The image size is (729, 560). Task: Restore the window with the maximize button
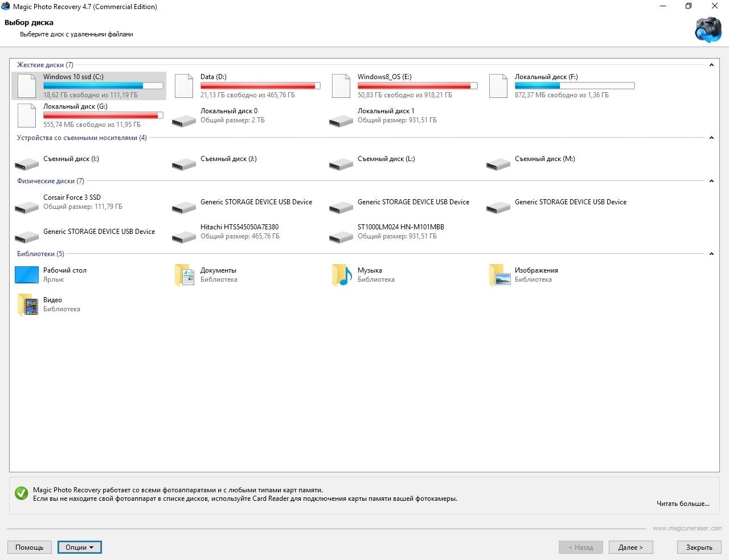click(689, 6)
